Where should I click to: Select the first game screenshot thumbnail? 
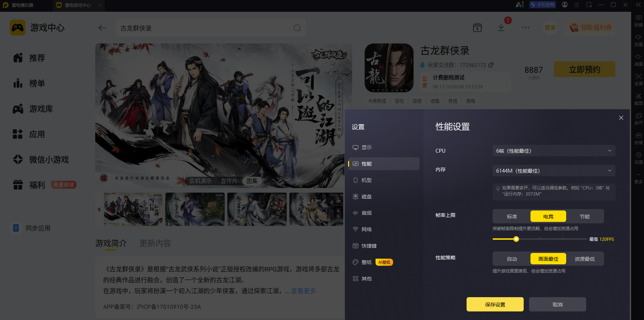click(x=133, y=209)
